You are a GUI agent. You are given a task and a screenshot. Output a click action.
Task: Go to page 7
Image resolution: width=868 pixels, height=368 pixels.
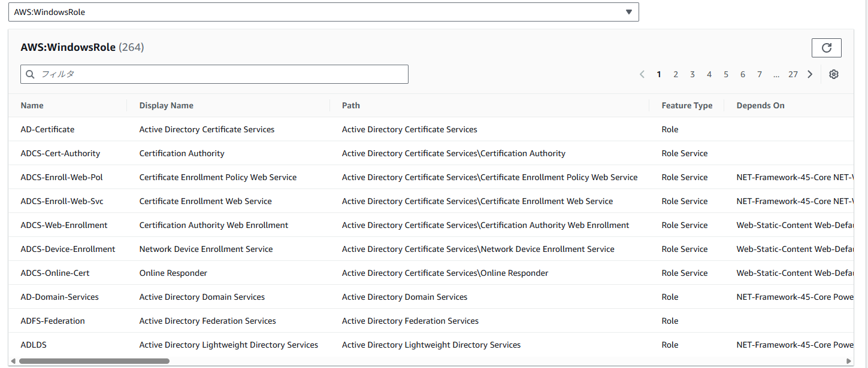pyautogui.click(x=760, y=74)
